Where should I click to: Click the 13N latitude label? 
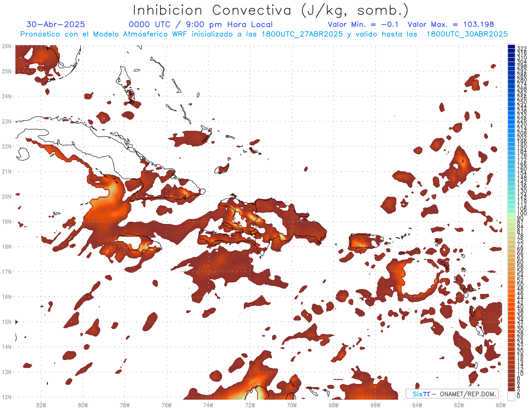click(7, 372)
